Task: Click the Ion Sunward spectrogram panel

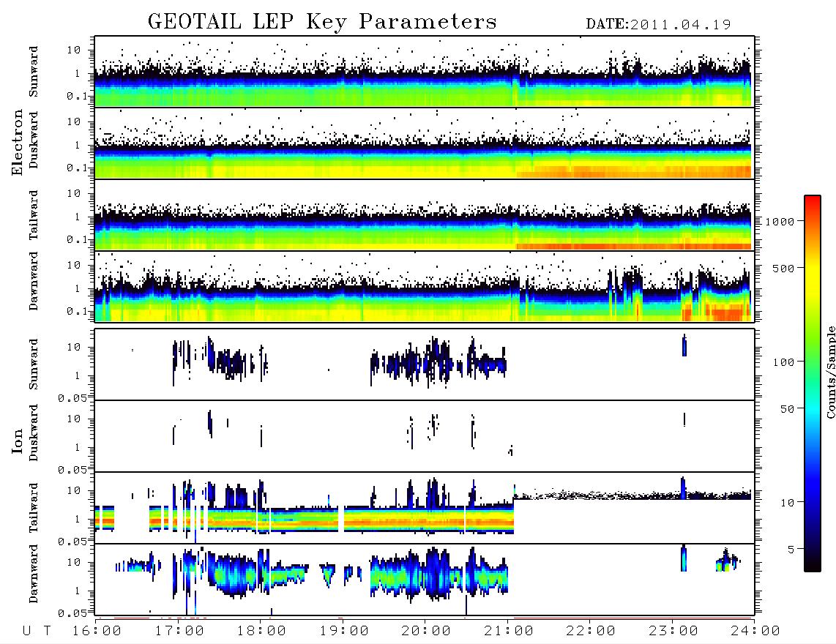Action: click(x=425, y=364)
